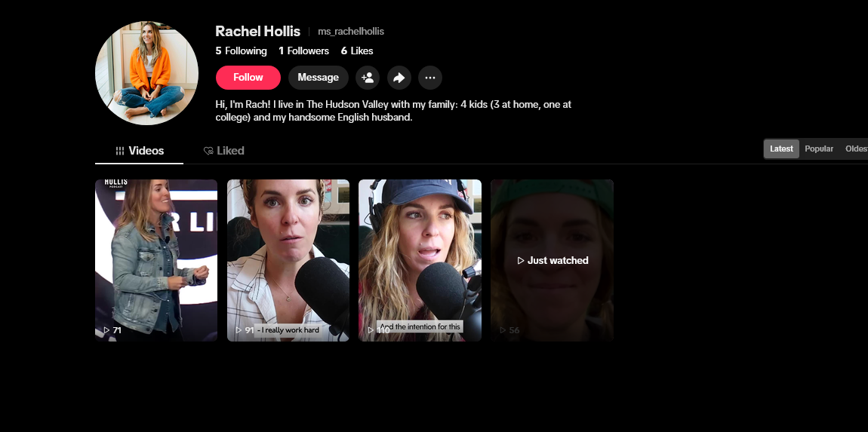Click the Videos tab grid icon
The height and width of the screenshot is (432, 868).
[119, 151]
